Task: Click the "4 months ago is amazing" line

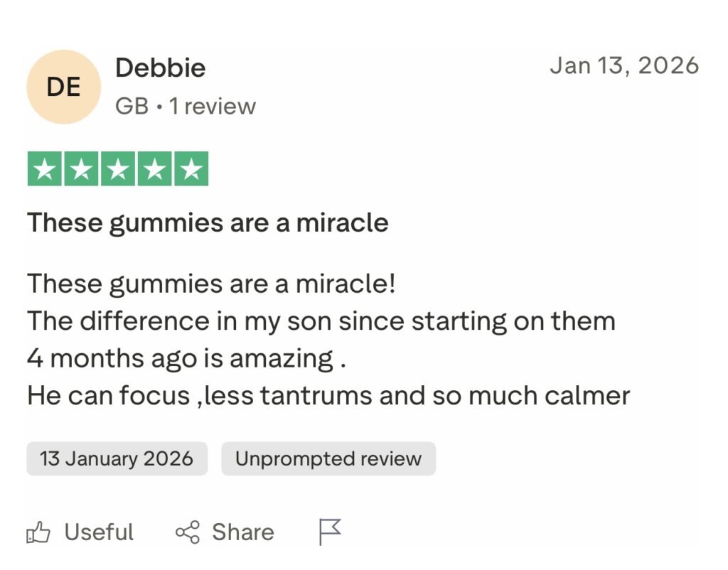Action: coord(186,358)
